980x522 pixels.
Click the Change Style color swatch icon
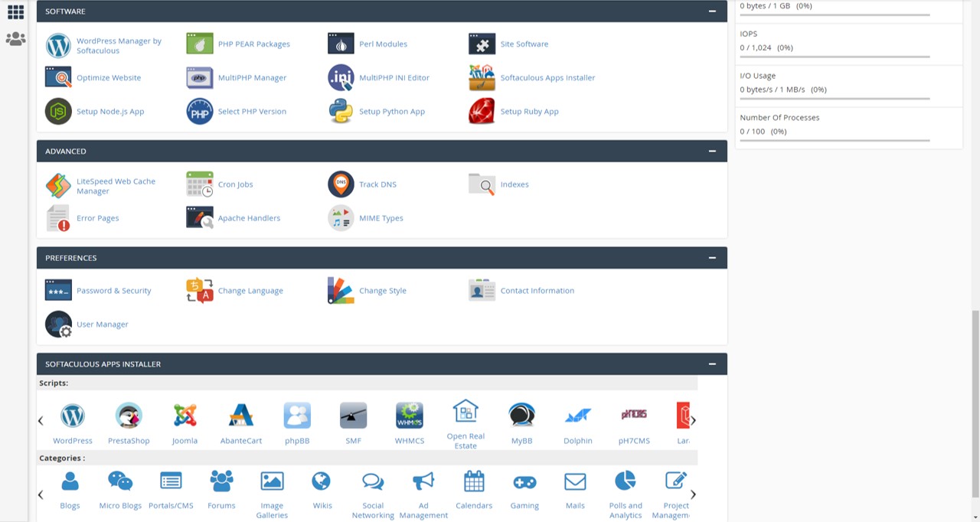(x=341, y=291)
